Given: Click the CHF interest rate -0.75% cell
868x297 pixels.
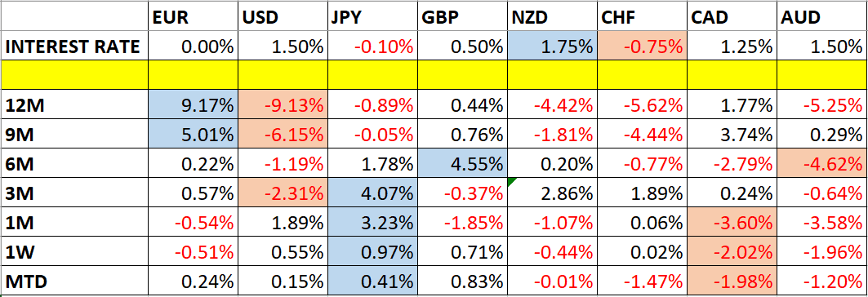Looking at the screenshot, I should (642, 47).
